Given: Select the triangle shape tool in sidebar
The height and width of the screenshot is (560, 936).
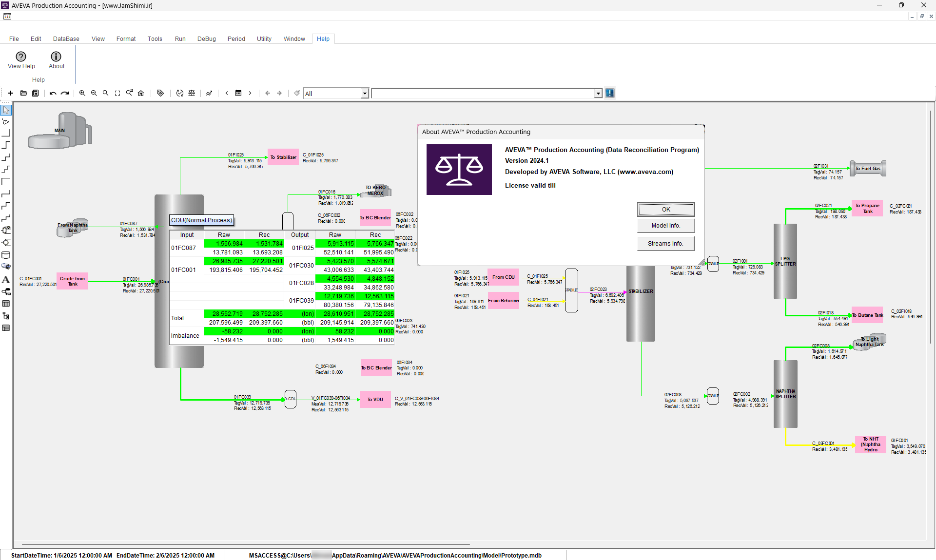Looking at the screenshot, I should pyautogui.click(x=6, y=122).
